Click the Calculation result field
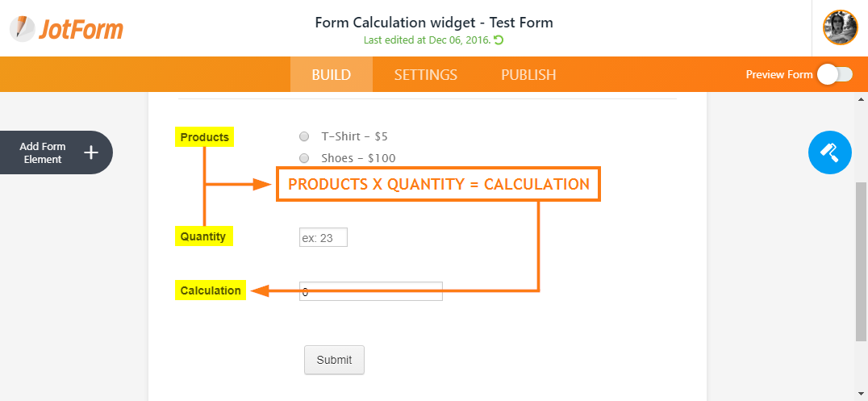This screenshot has height=401, width=868. tap(370, 291)
